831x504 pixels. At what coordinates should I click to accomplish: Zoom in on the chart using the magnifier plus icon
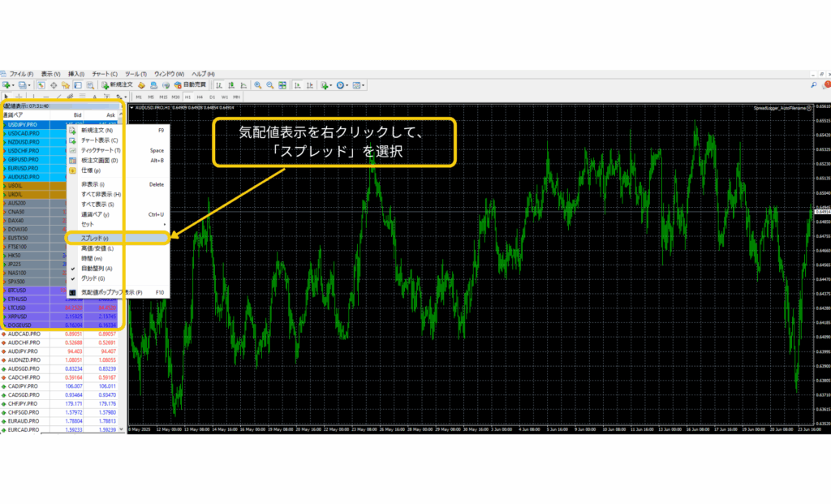coord(257,84)
